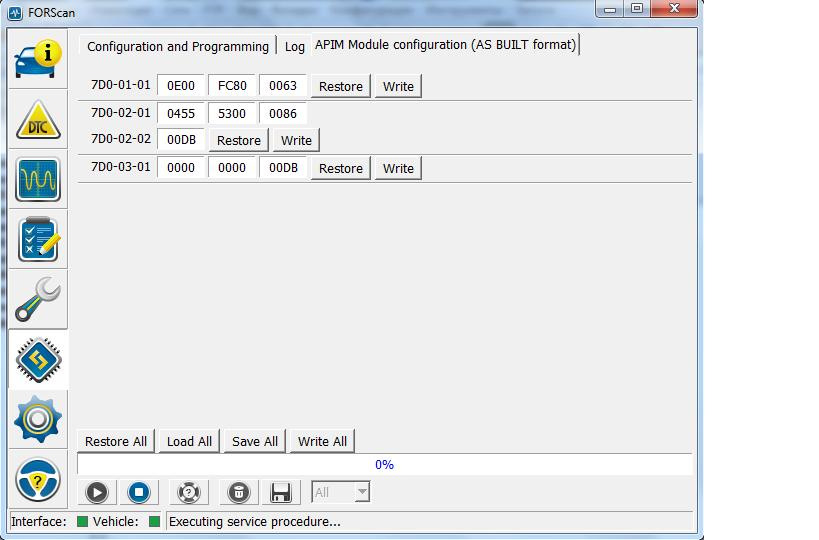Click the play start button

[97, 492]
